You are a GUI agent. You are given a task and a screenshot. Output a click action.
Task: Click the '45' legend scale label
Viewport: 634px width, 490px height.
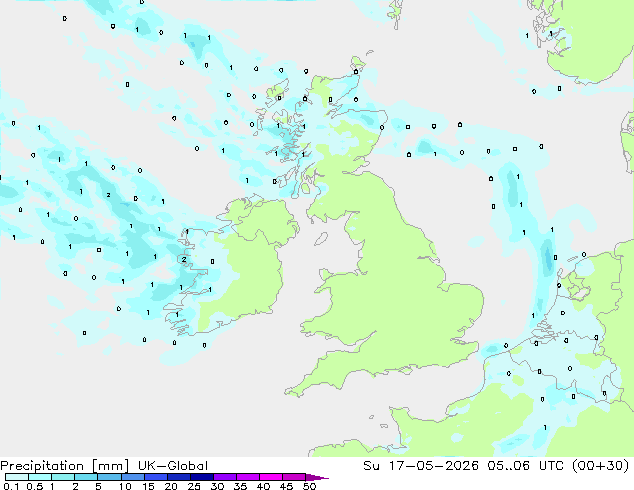pos(286,486)
